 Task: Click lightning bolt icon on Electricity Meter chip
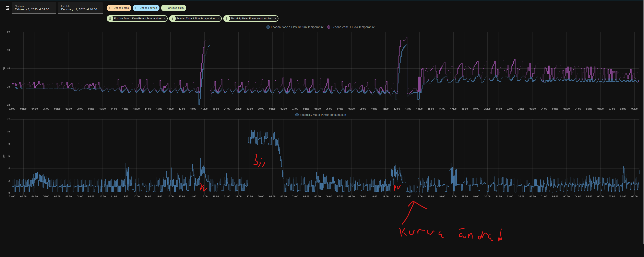[x=227, y=19]
